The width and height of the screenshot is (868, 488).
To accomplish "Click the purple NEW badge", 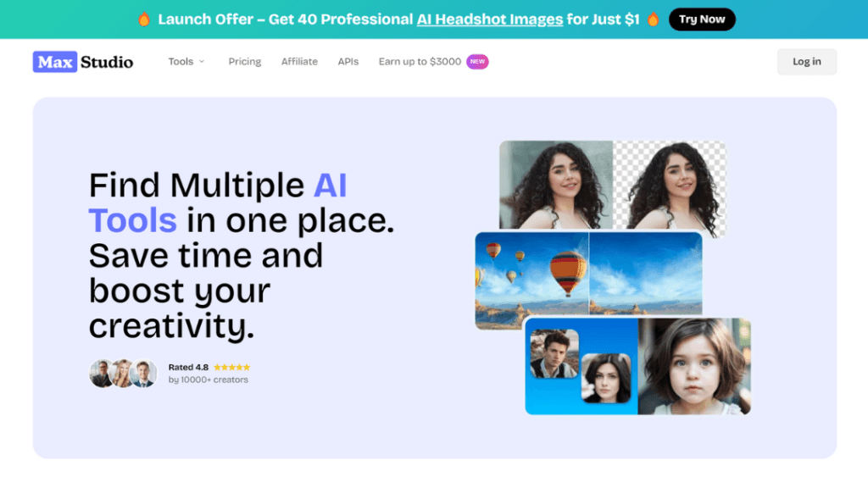I will [477, 61].
